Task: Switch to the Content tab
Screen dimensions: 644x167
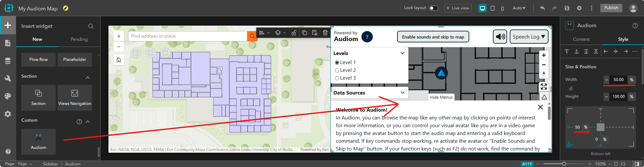Action: [581, 39]
